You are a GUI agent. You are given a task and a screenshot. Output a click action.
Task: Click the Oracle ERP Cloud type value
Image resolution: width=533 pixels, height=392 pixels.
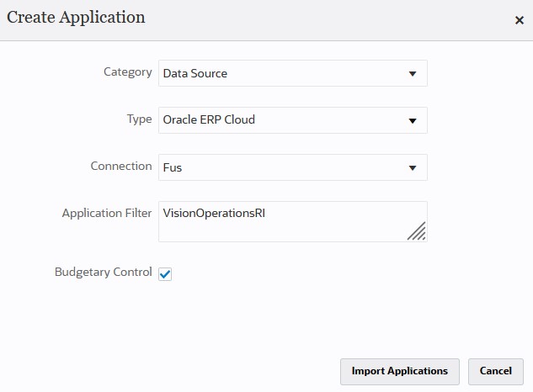click(209, 120)
